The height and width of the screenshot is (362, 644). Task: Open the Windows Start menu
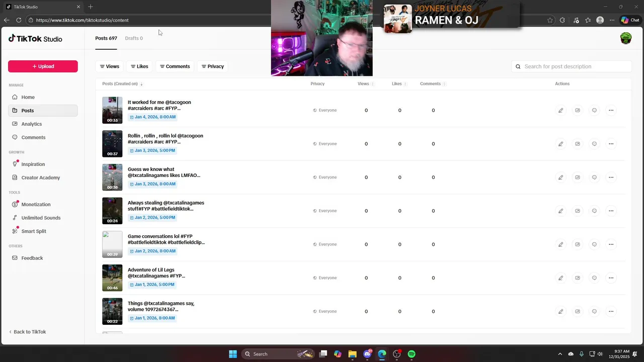coord(233,354)
